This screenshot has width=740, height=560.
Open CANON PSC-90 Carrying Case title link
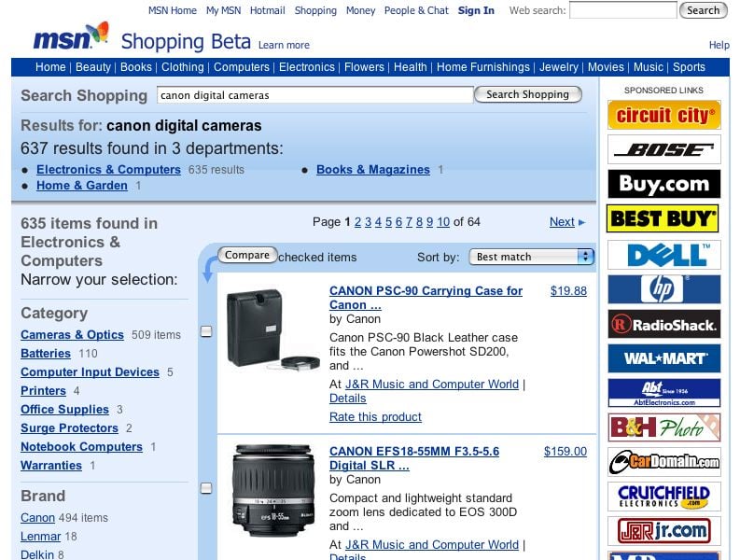[x=426, y=298]
